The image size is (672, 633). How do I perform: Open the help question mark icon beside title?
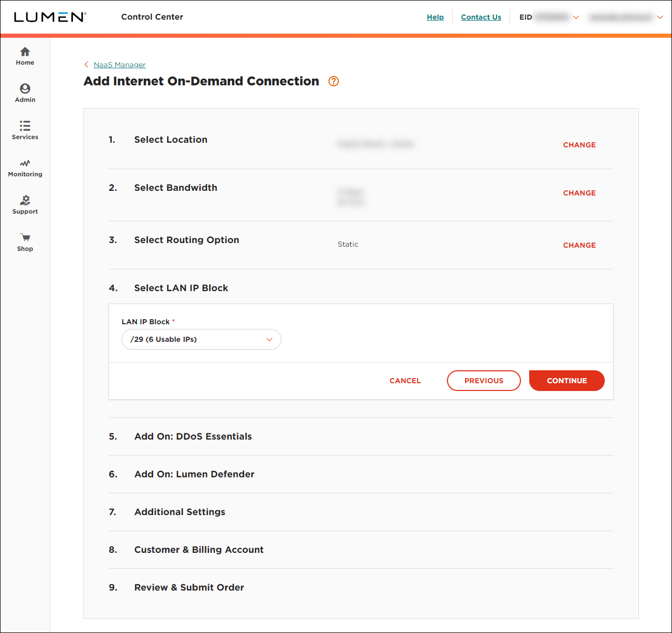[334, 81]
